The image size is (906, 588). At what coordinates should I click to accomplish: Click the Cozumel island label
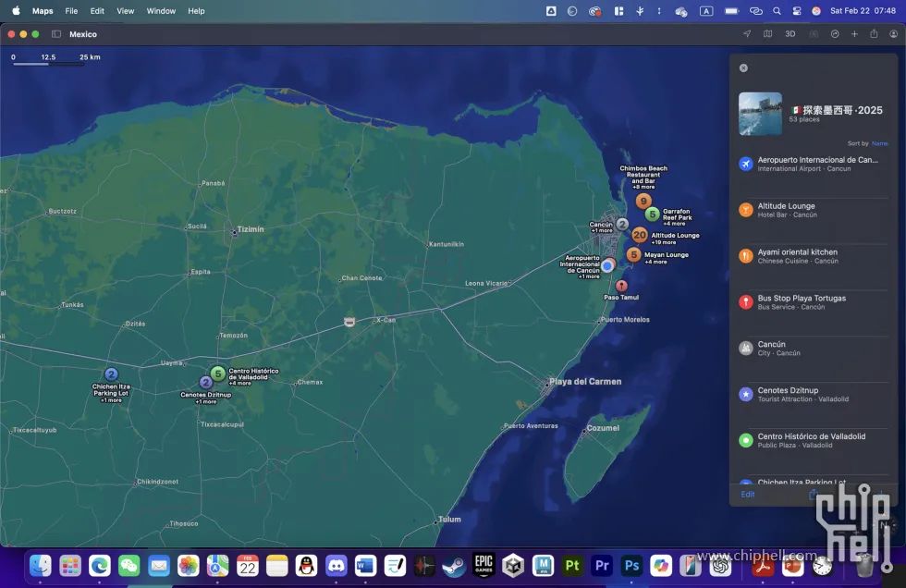(603, 428)
